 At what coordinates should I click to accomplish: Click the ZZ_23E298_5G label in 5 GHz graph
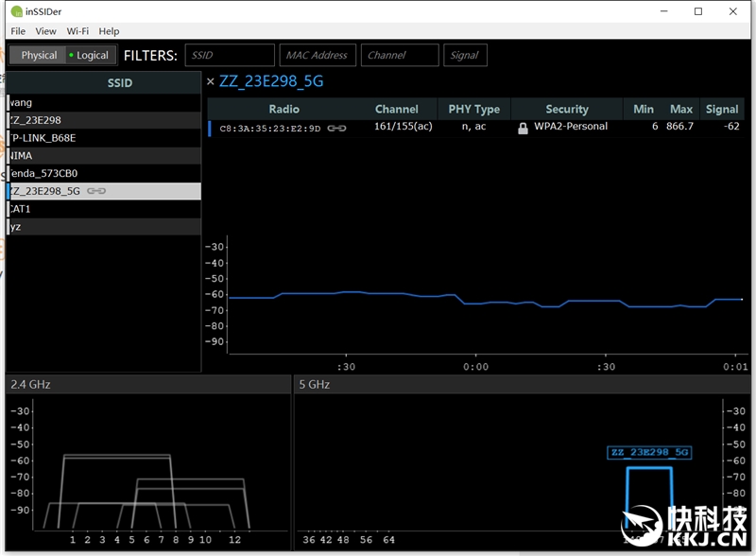(x=648, y=453)
